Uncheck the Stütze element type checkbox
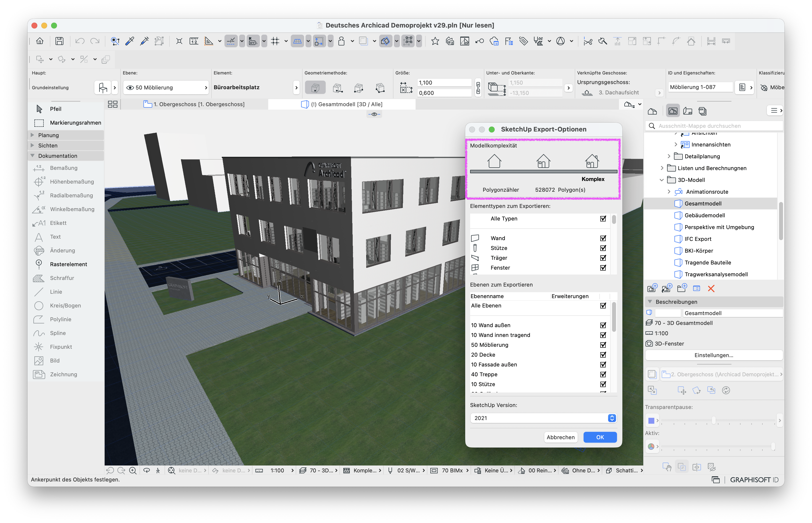Screen dimensions: 812x523 (603, 248)
